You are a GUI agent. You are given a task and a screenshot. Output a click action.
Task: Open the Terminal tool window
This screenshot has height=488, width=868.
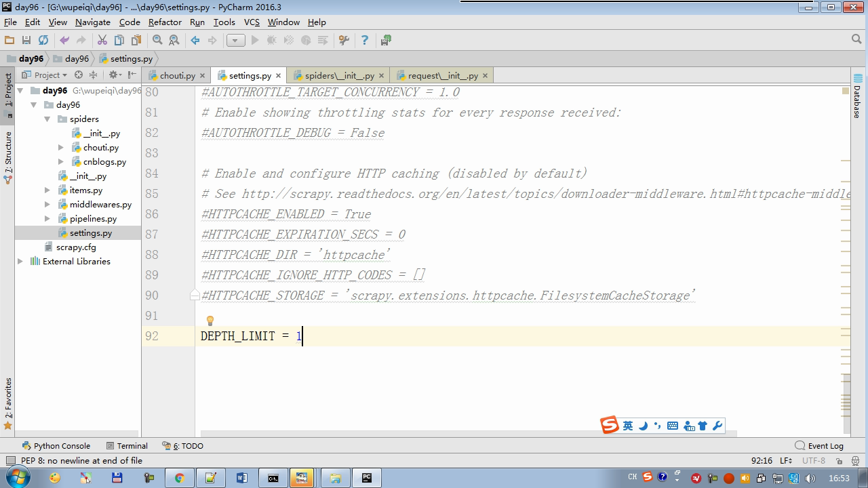[x=127, y=445]
